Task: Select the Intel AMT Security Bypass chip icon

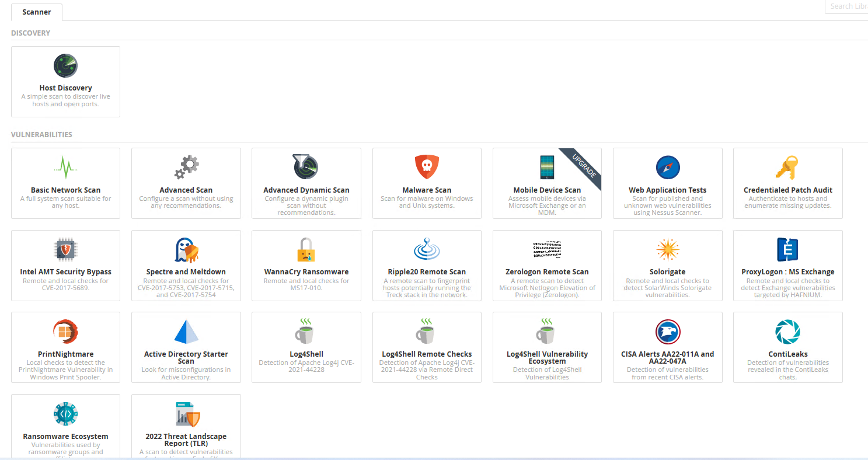Action: pos(65,250)
